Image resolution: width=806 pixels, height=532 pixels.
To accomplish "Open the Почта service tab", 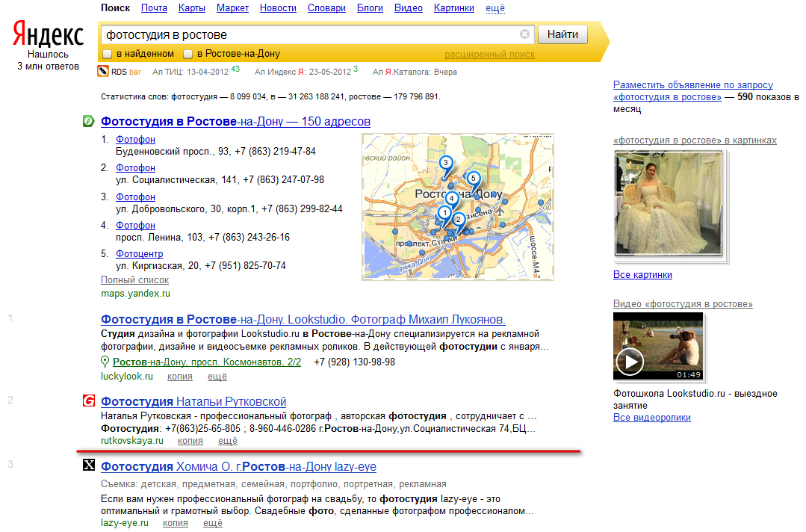I will [154, 8].
